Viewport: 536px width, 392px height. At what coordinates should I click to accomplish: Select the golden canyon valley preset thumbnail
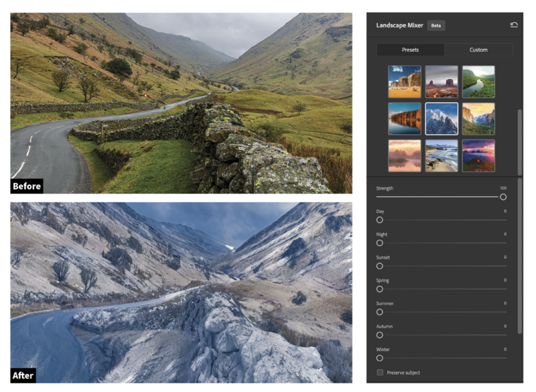tap(478, 119)
